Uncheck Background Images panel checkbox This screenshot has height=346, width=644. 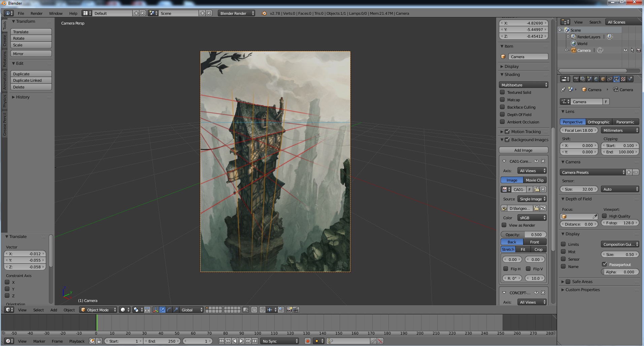pyautogui.click(x=507, y=140)
